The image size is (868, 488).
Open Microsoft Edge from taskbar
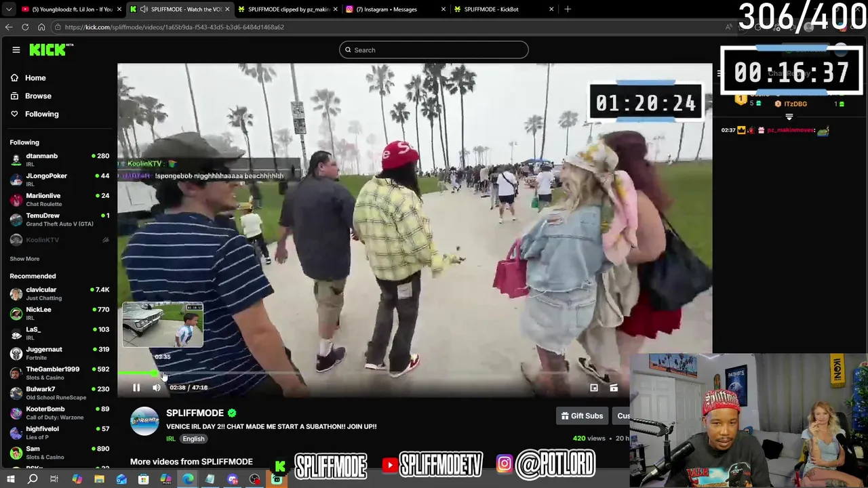tap(188, 479)
